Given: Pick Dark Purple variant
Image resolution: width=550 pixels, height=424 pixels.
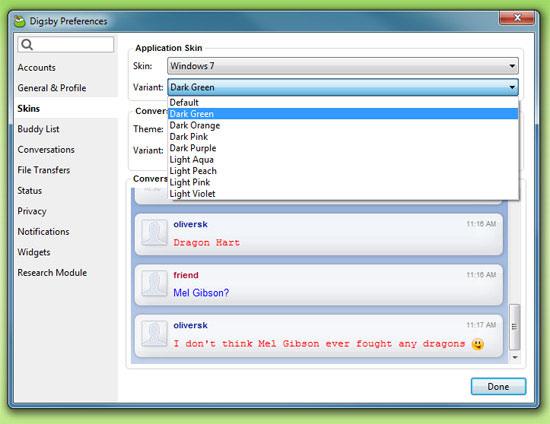Looking at the screenshot, I should pos(343,148).
